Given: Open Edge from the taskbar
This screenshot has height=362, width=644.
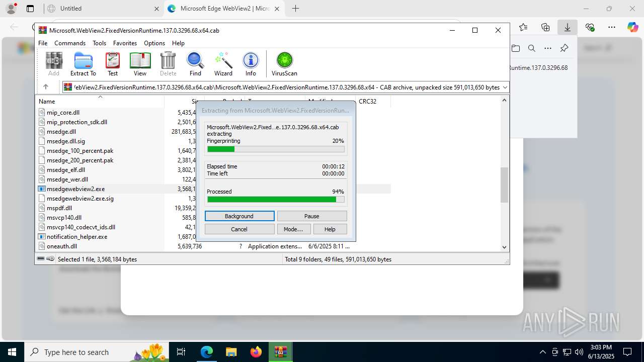Looking at the screenshot, I should [207, 352].
